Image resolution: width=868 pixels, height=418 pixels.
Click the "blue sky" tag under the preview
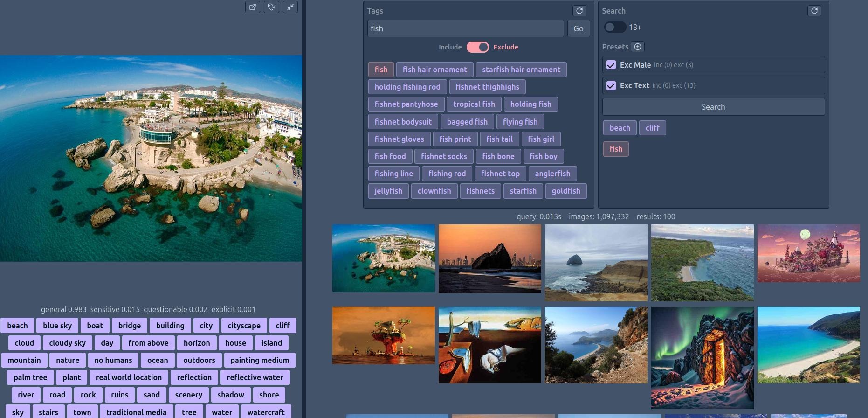tap(57, 326)
